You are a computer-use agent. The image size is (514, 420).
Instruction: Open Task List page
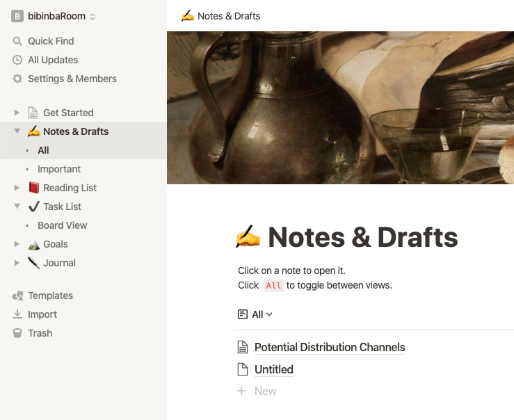tap(62, 207)
